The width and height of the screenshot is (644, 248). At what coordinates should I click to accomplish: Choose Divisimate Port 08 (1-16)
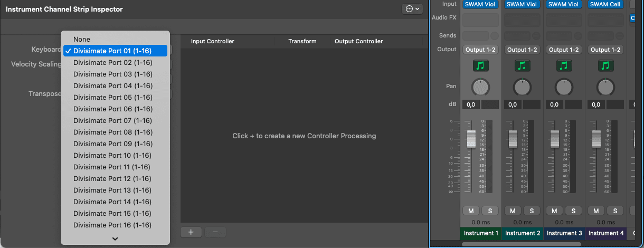115,132
